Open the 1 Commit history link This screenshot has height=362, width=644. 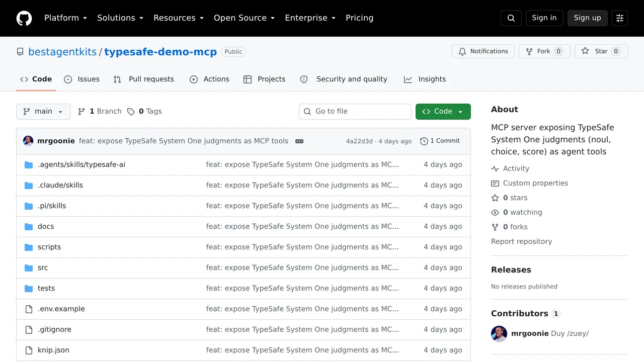pos(440,141)
